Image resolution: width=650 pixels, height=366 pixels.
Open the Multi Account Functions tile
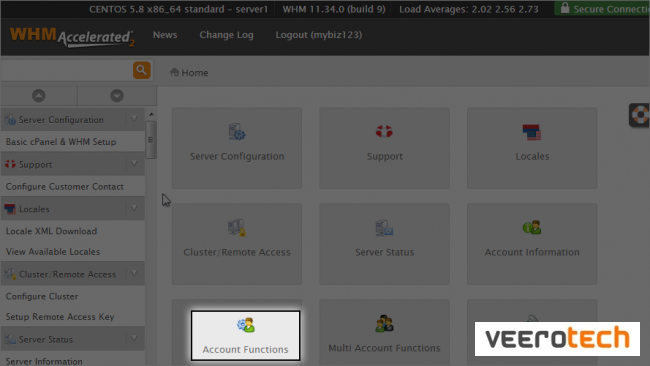click(384, 332)
